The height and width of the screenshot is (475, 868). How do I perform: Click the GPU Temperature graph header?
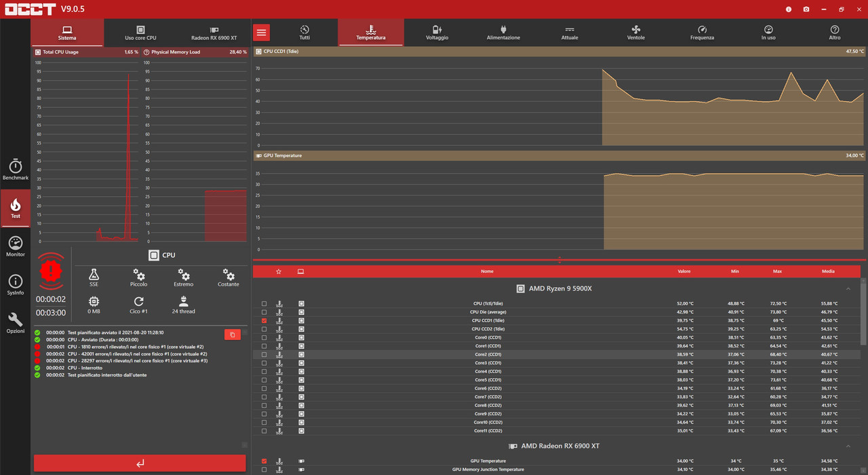click(559, 155)
